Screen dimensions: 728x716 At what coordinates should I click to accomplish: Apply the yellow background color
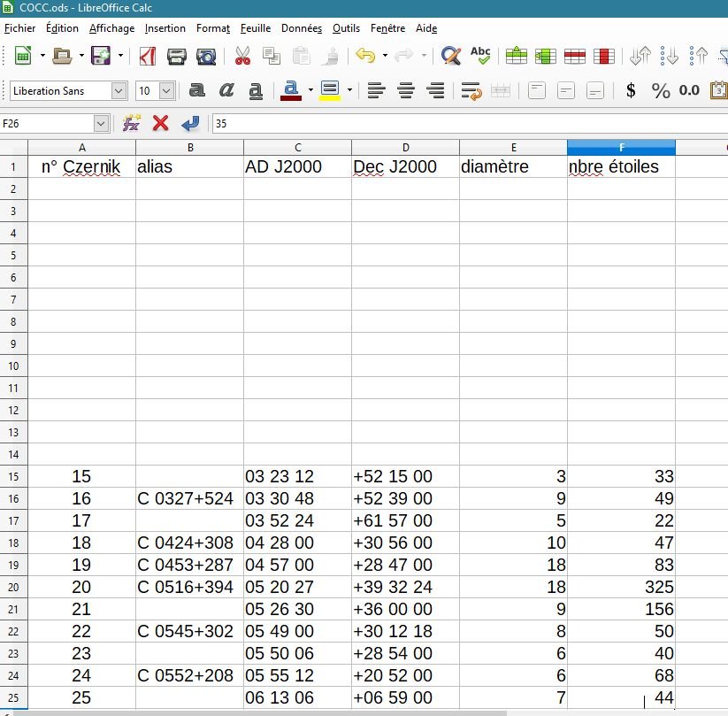pyautogui.click(x=330, y=90)
